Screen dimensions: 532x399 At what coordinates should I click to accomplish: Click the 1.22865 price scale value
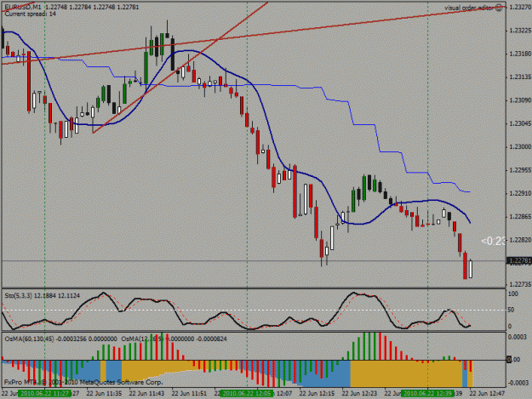(x=520, y=217)
